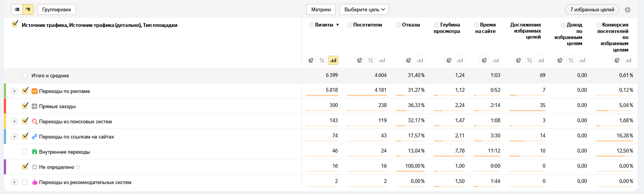The image size is (644, 194).
Task: Click percent icon under Посетители
Action: (371, 60)
